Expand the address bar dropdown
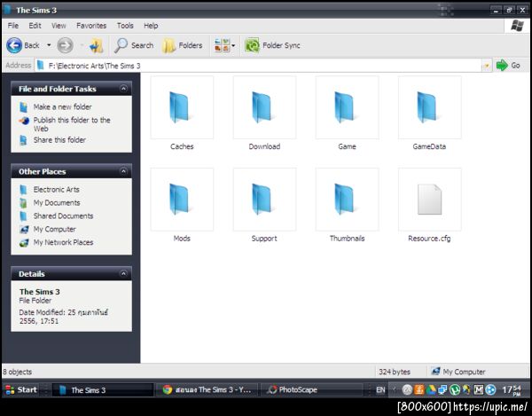The width and height of the screenshot is (532, 416). click(487, 66)
